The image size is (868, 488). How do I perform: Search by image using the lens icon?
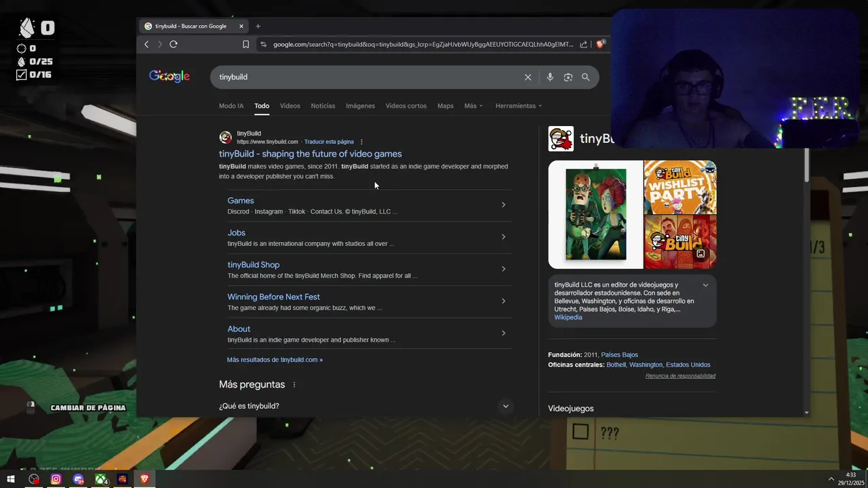pyautogui.click(x=568, y=77)
